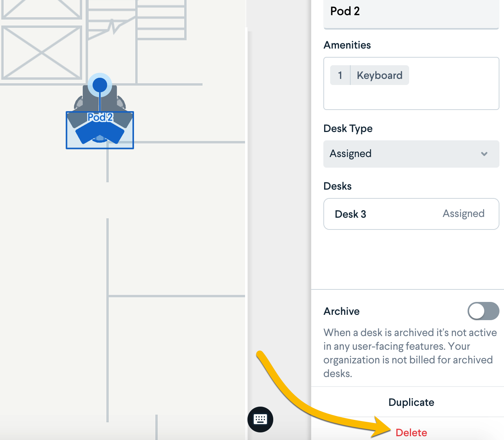The width and height of the screenshot is (504, 440).
Task: Toggle the Archive switch
Action: point(483,311)
